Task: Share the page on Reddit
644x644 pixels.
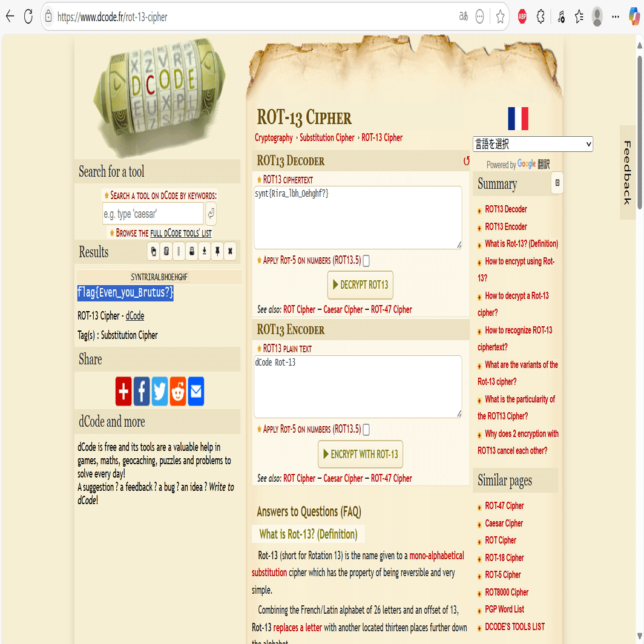Action: (x=177, y=392)
